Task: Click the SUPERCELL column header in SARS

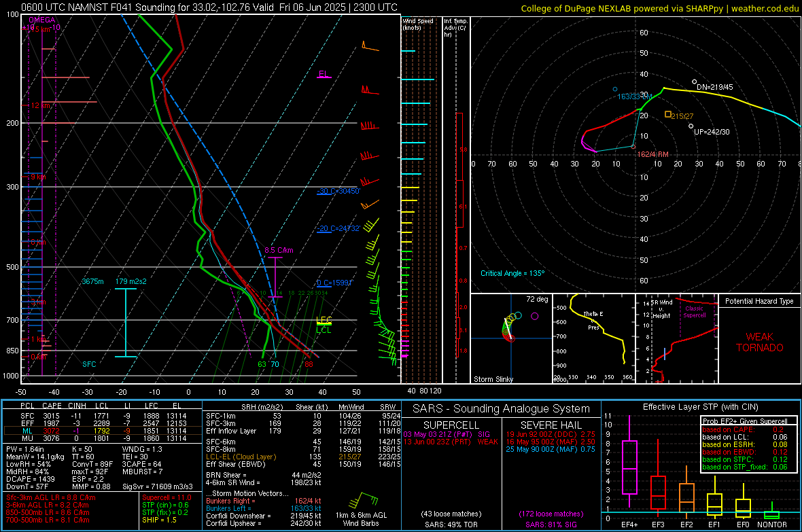Action: click(x=451, y=425)
